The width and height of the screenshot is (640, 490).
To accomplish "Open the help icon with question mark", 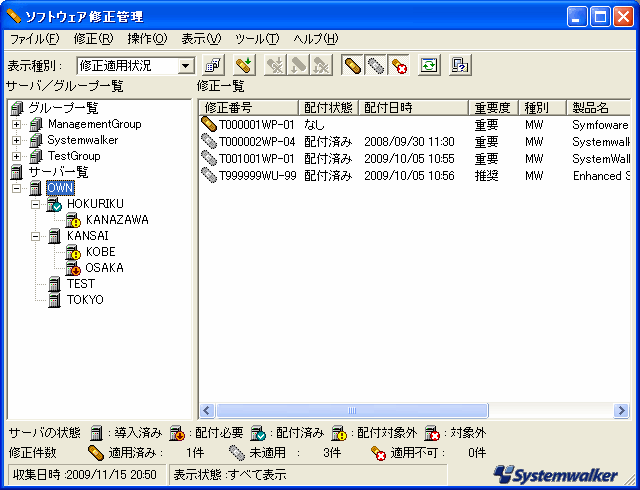I will (x=460, y=65).
